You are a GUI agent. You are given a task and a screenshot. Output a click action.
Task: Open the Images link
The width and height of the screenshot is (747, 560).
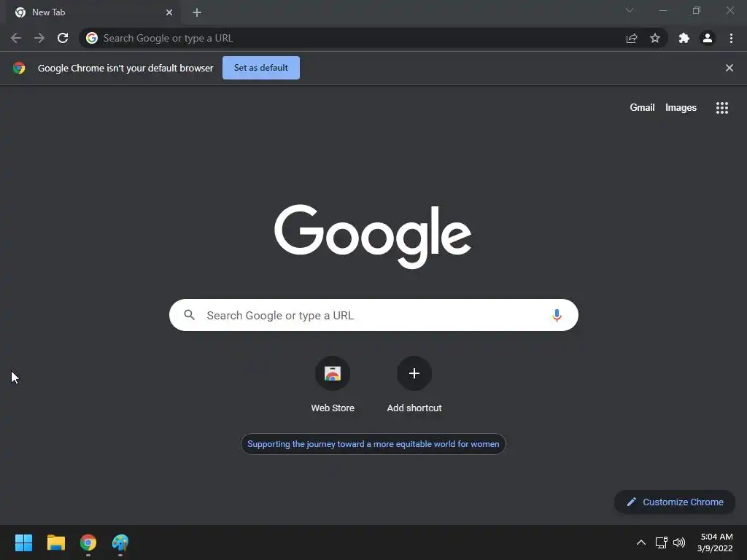681,108
